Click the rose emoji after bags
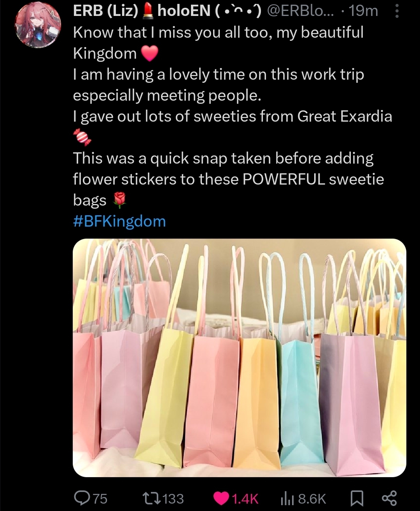Screen dimensions: 420x511 (x=119, y=201)
